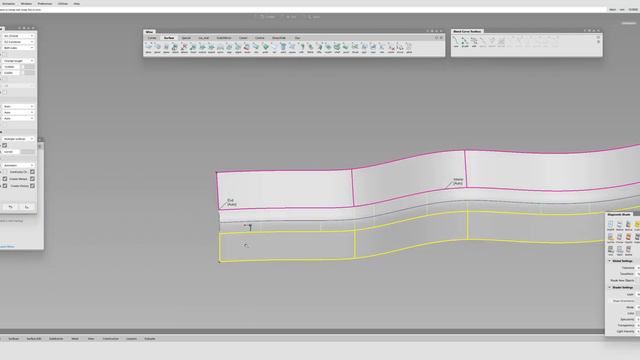Select the first icon in the second Diagnostic Shade row
The image size is (640, 360).
click(611, 238)
